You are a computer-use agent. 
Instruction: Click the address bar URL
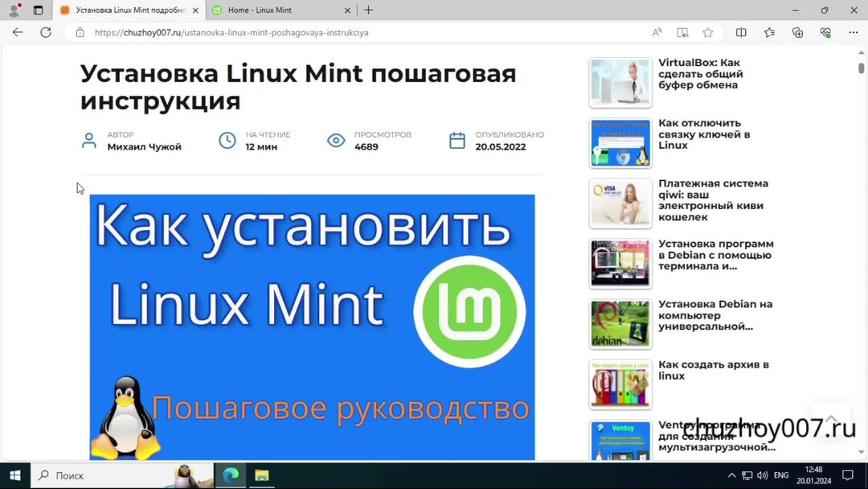[231, 33]
